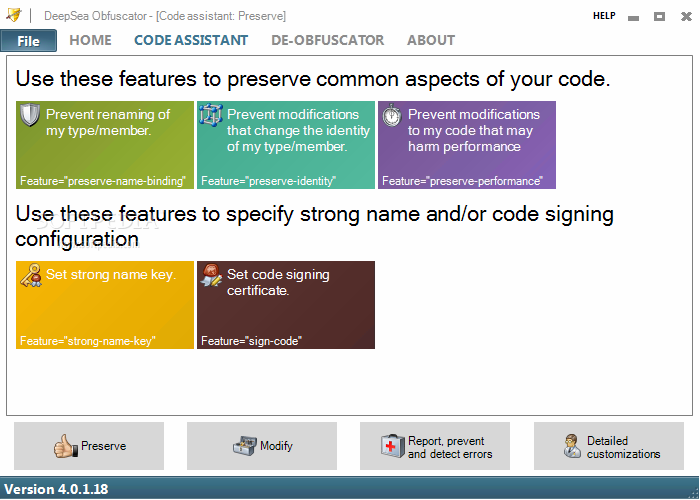Open the Set strong name key tile
The image size is (700, 500).
[x=105, y=305]
